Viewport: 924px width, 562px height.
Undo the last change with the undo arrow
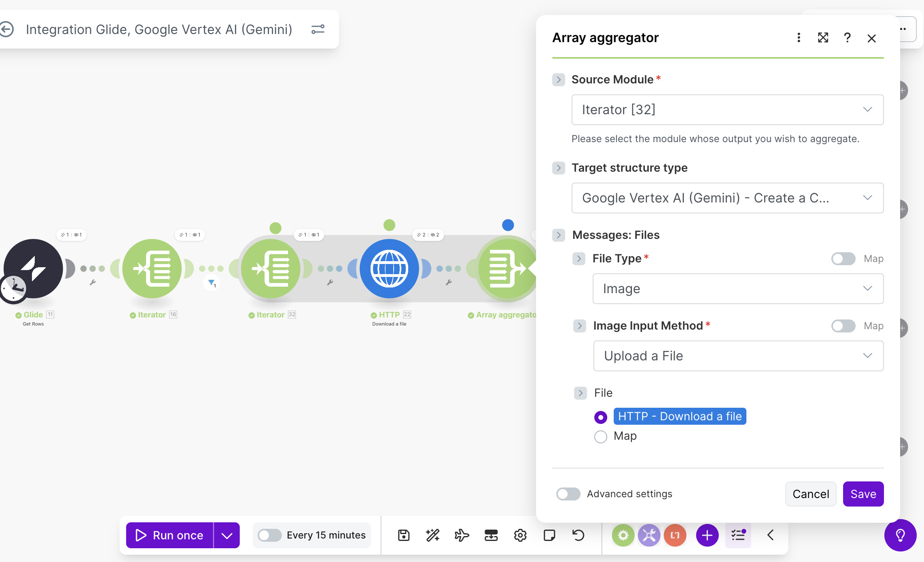click(x=578, y=535)
